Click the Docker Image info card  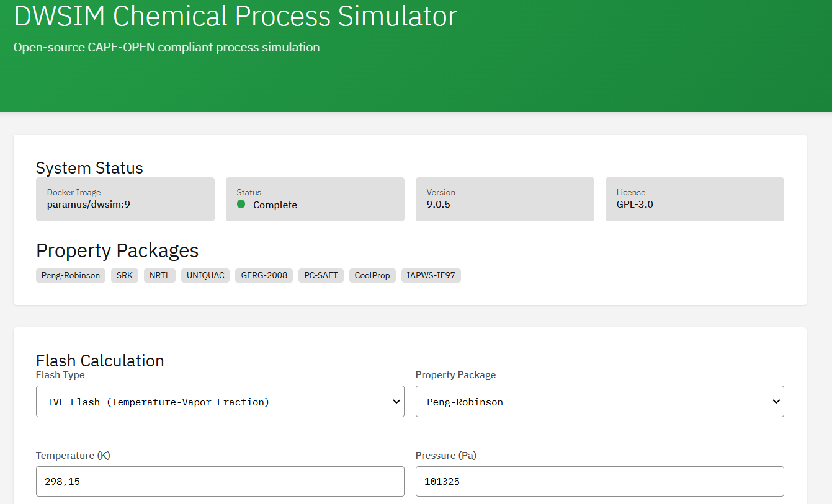click(x=125, y=199)
